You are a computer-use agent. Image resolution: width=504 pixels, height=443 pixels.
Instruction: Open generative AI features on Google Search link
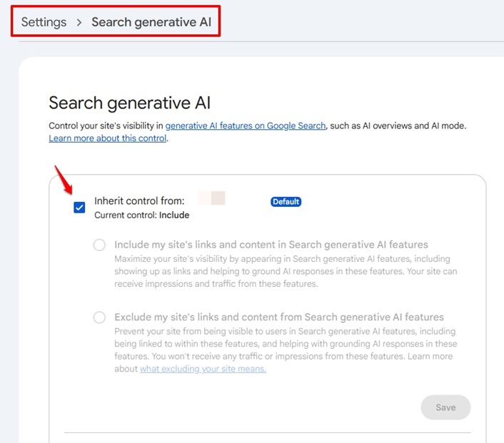(x=246, y=126)
